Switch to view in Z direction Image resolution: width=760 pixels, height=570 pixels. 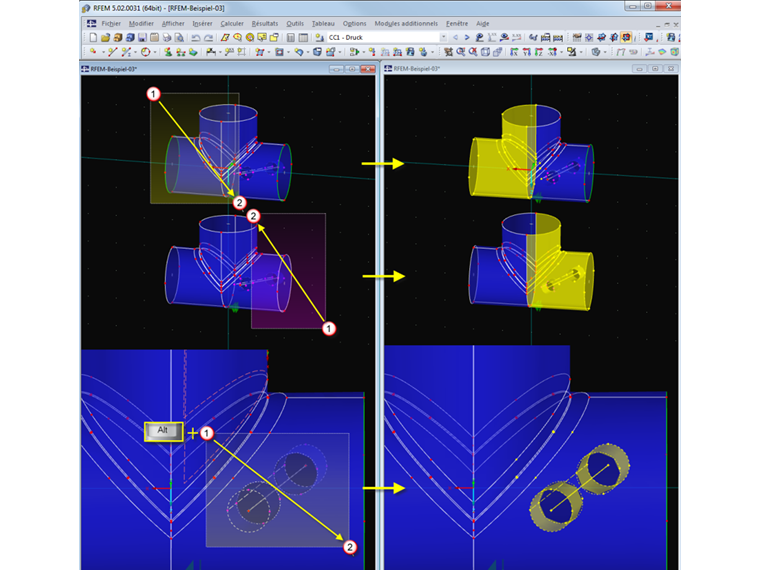pos(538,52)
